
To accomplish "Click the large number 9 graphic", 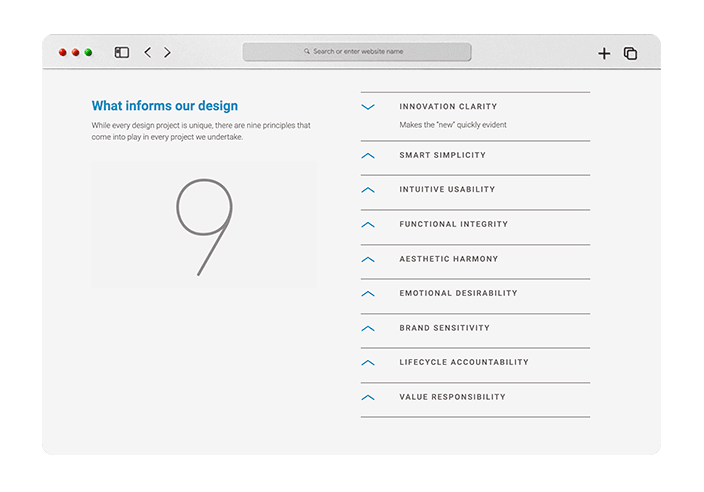I will click(x=204, y=225).
